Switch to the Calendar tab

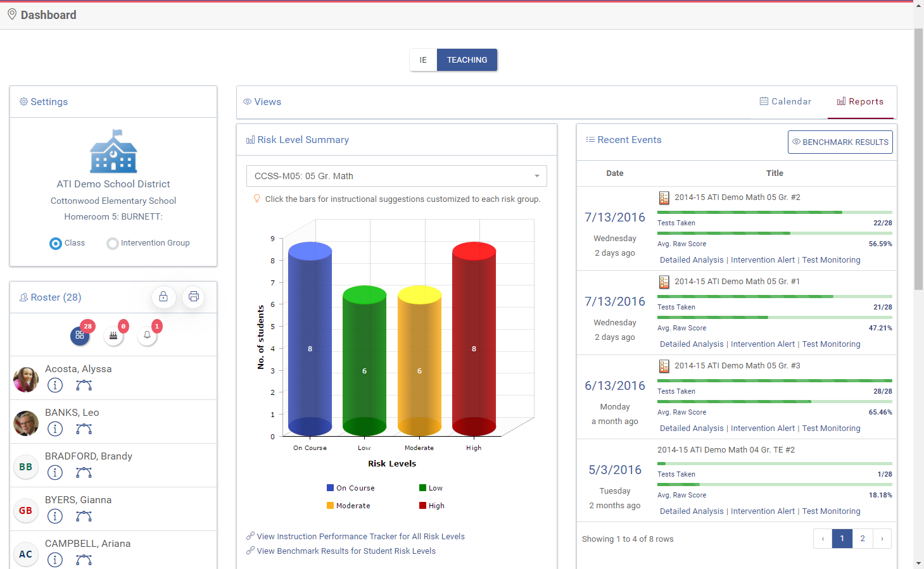pos(785,101)
